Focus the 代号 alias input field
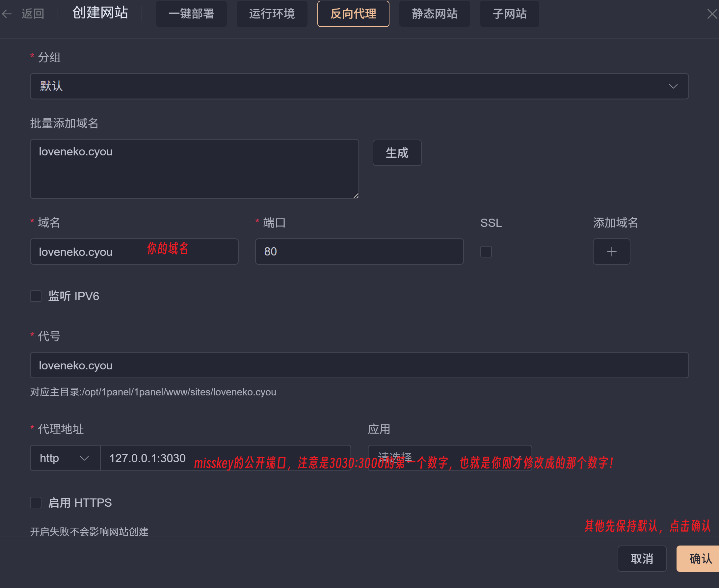This screenshot has height=588, width=719. point(359,365)
